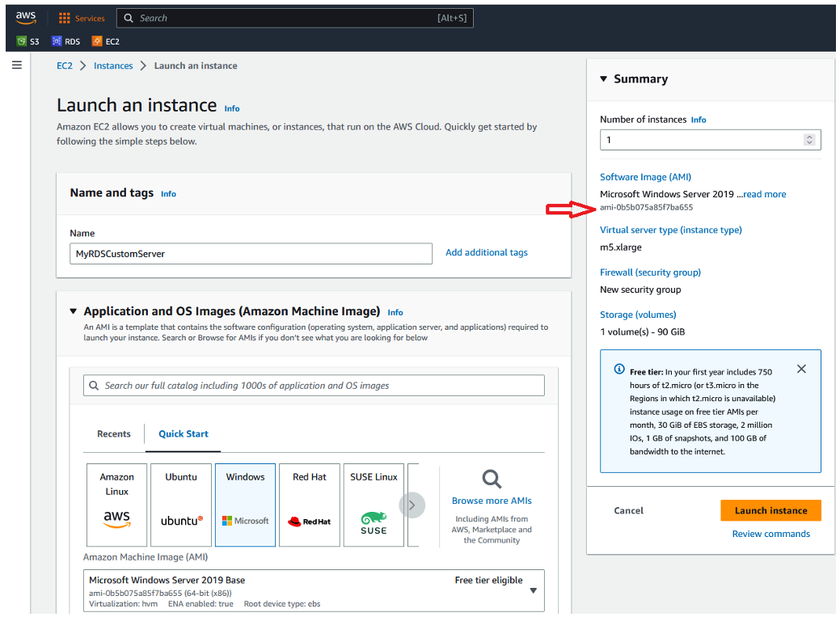Open Info link next to Application and OS Images

pos(395,312)
